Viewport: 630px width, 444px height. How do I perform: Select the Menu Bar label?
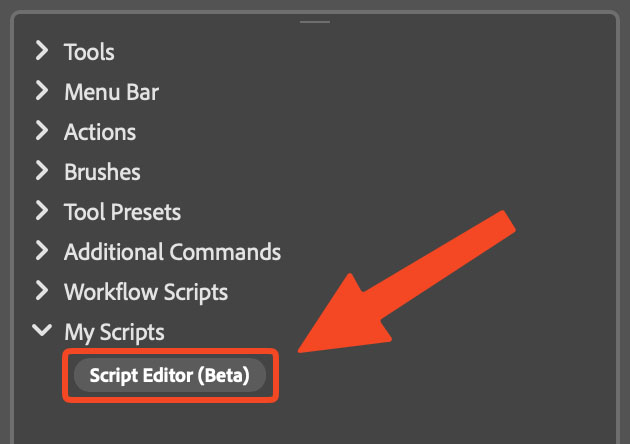(112, 92)
